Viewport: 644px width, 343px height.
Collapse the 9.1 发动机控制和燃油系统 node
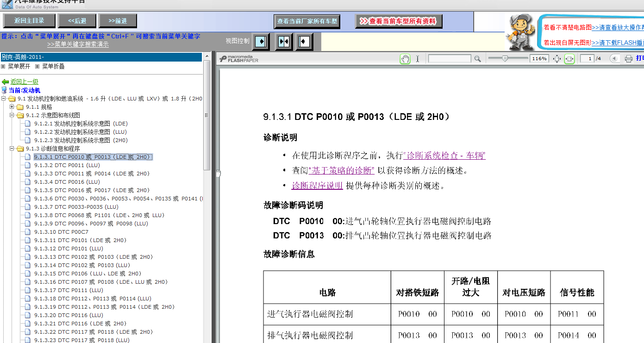point(4,99)
